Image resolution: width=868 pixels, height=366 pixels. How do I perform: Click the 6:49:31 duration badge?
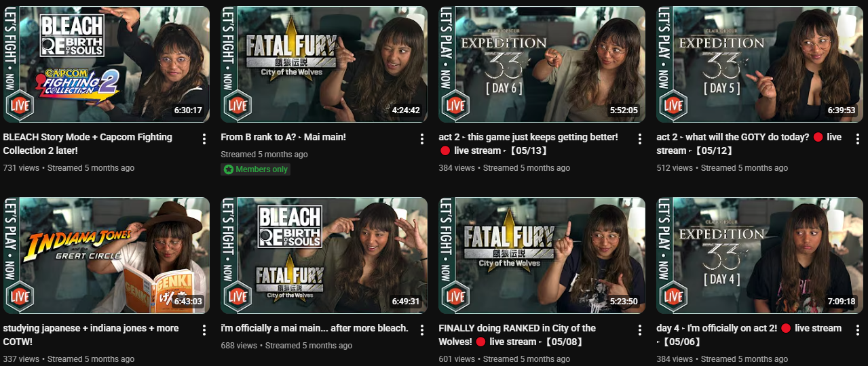(406, 302)
